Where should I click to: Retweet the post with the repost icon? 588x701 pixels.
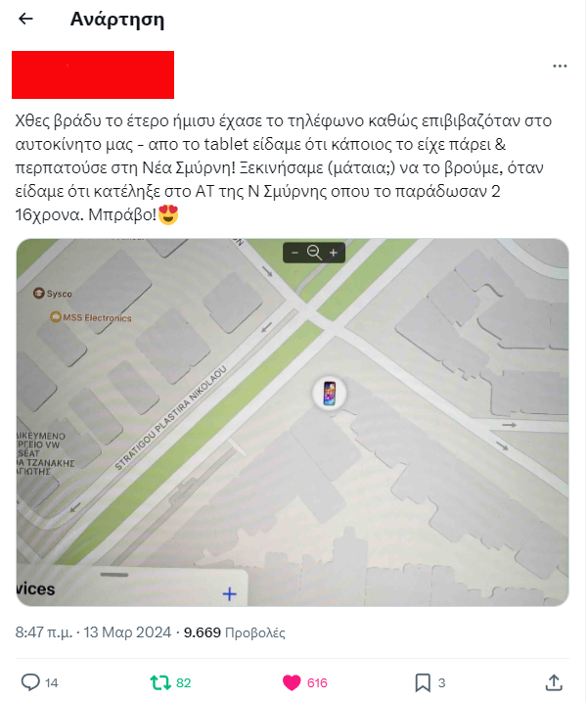coord(159,682)
